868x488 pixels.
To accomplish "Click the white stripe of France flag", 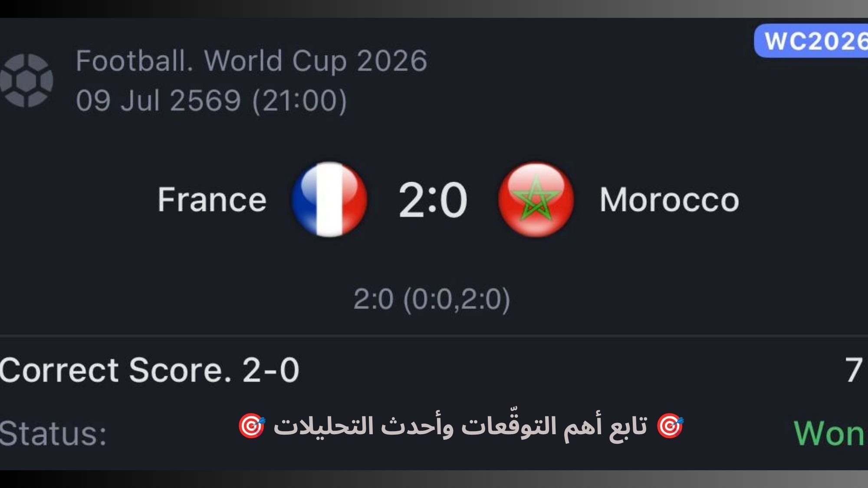I will tap(329, 200).
